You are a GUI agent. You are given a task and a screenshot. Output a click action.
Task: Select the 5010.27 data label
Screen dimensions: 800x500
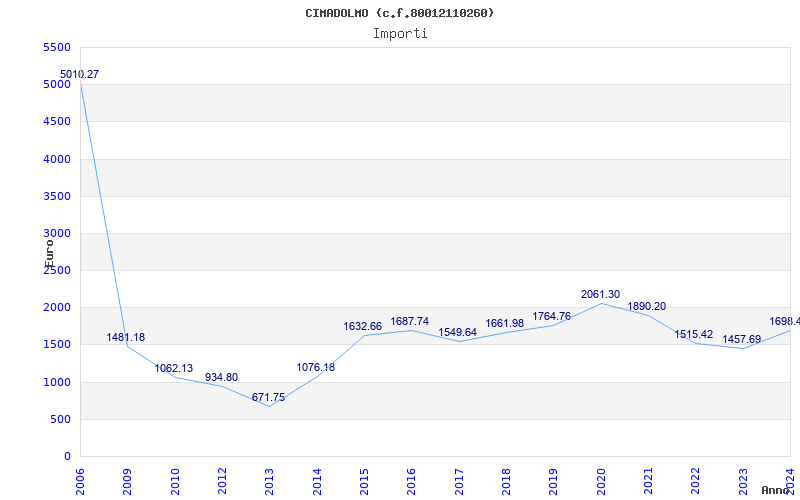(x=80, y=74)
